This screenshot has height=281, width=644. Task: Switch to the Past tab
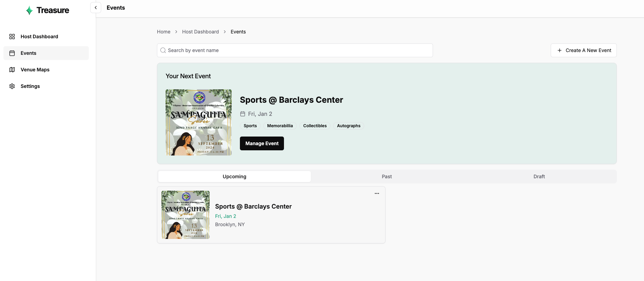387,177
